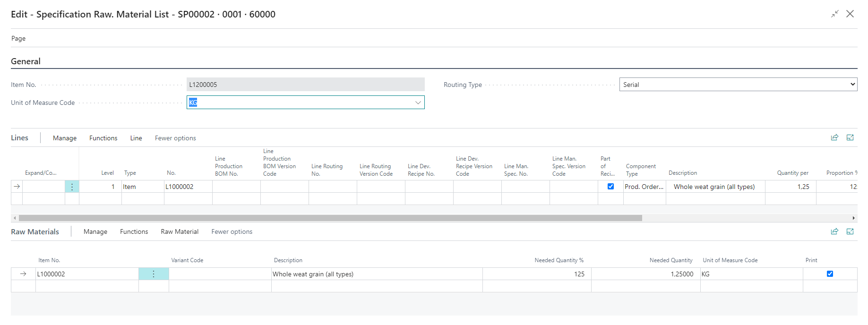
Task: Click the Lines scrollbar left arrow
Action: coord(15,218)
